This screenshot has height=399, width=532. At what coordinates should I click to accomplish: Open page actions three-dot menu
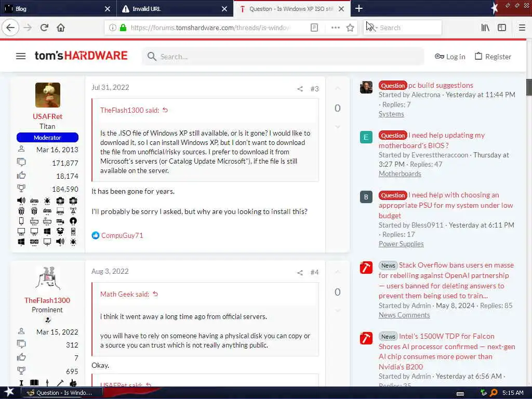pos(335,28)
